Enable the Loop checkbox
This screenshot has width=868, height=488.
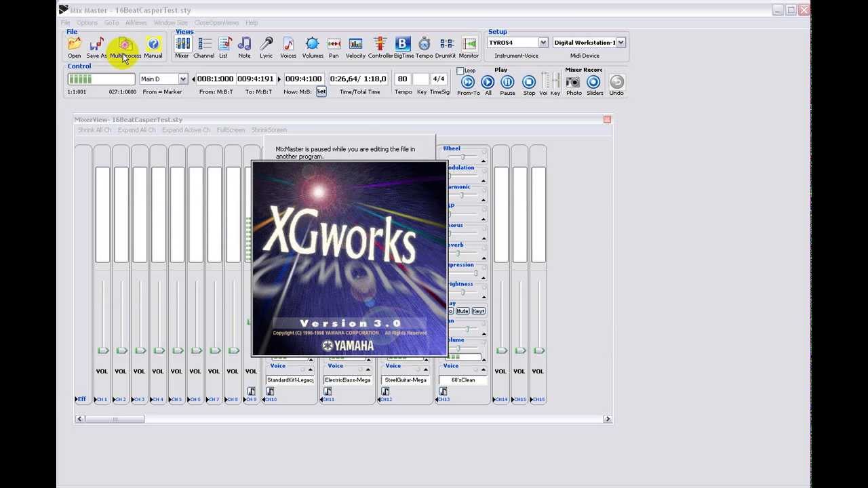coord(460,70)
